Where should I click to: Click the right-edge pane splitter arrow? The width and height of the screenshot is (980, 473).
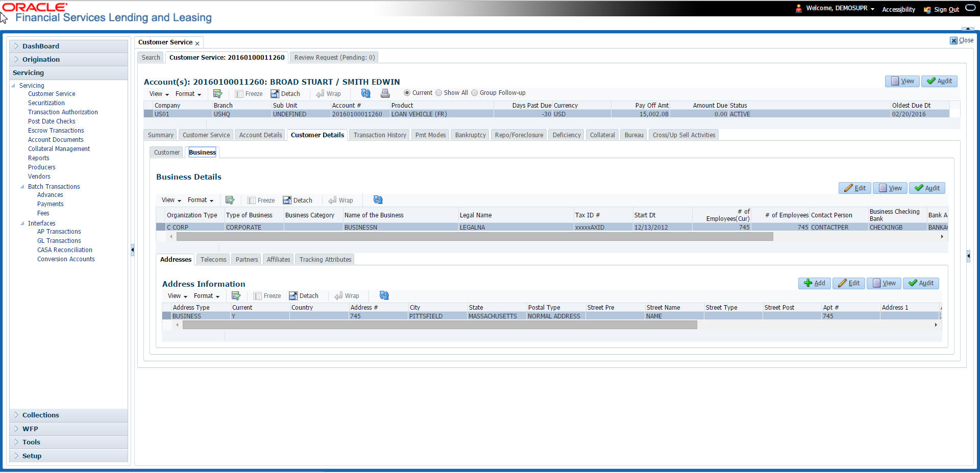968,256
